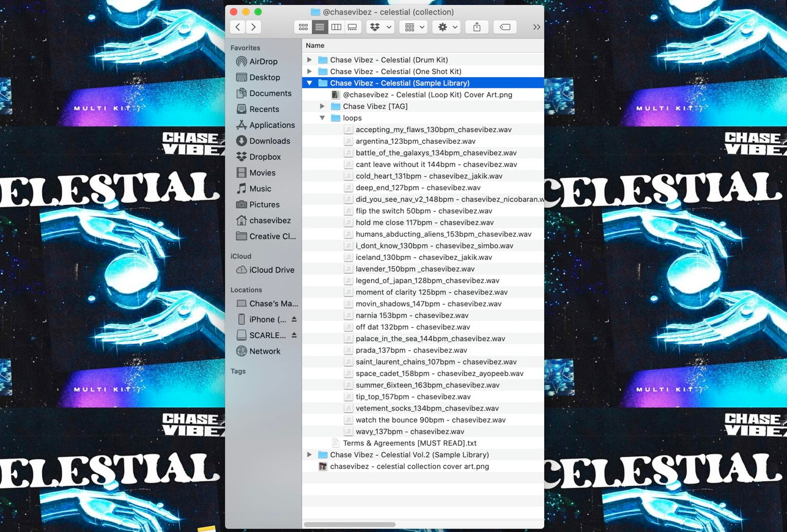The image size is (787, 532).
Task: Switch to icon view
Action: tap(304, 27)
